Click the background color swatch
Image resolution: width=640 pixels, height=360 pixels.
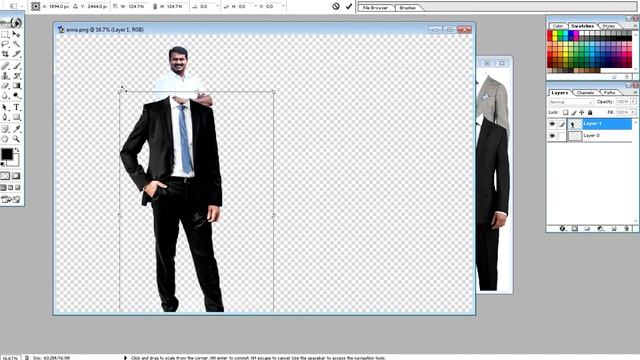(x=15, y=162)
